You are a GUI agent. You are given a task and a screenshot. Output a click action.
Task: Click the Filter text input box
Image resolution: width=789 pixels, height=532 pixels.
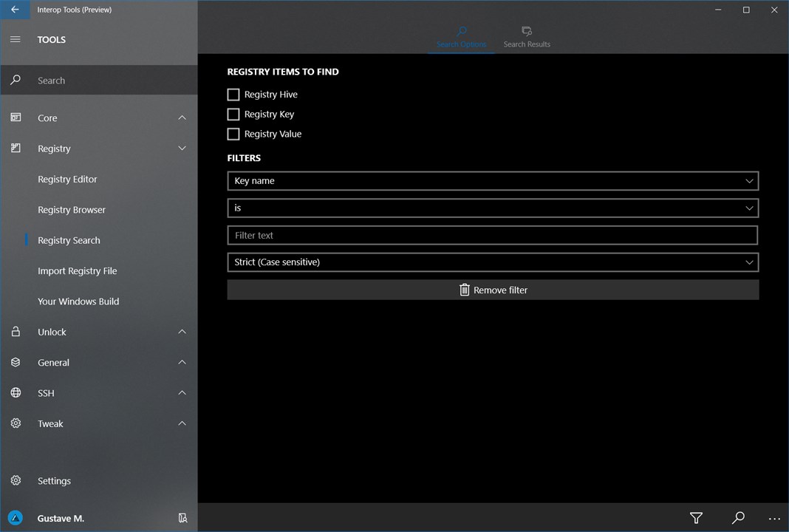click(493, 235)
